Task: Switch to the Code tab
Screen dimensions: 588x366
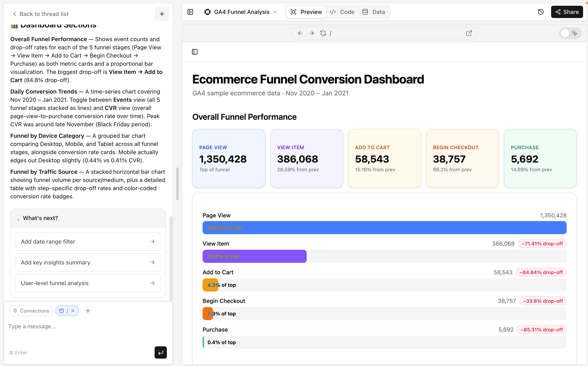Action: [x=342, y=12]
